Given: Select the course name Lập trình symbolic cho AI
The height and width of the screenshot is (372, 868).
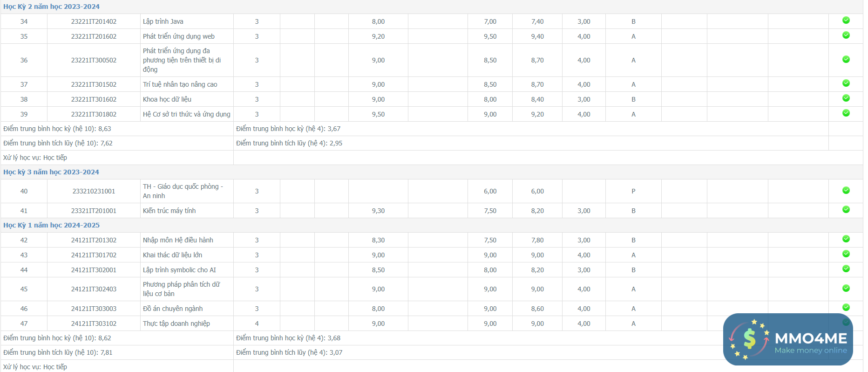Looking at the screenshot, I should 179,270.
